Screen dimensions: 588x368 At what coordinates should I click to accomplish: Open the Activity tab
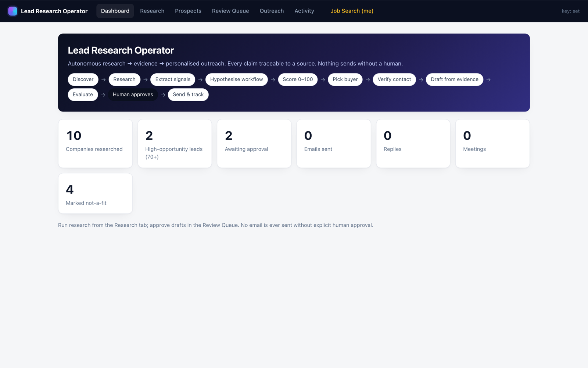pyautogui.click(x=304, y=11)
